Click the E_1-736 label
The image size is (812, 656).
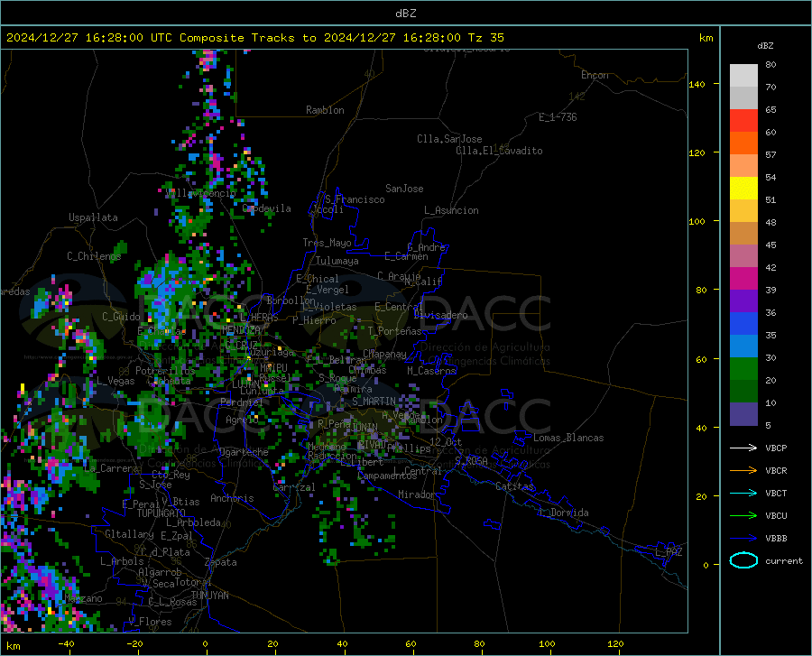pos(558,117)
